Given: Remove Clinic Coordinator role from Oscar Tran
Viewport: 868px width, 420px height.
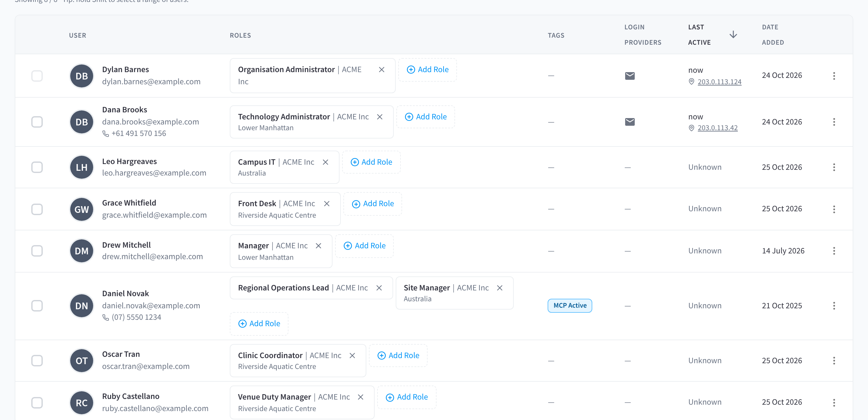Looking at the screenshot, I should tap(352, 356).
